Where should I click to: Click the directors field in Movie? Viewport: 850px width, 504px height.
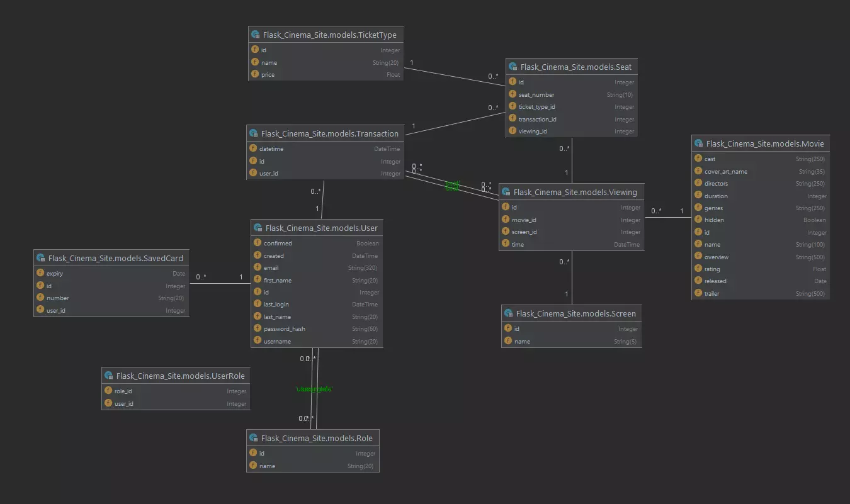[x=761, y=183]
